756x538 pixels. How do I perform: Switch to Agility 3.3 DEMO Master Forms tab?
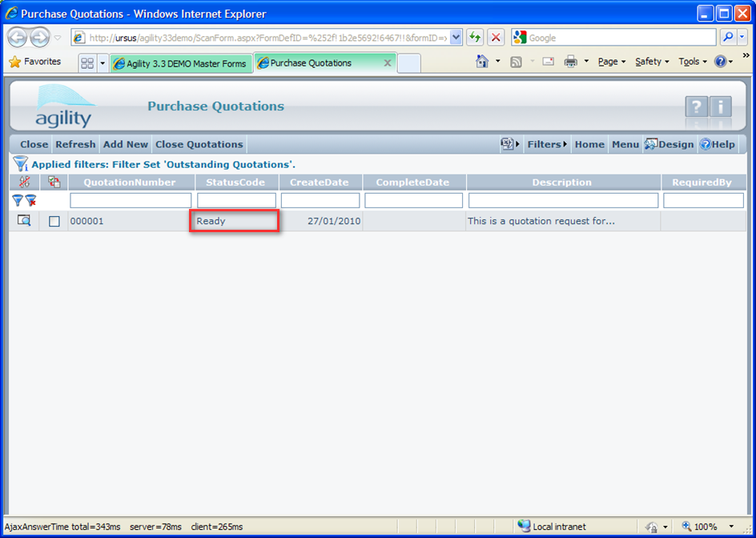tap(180, 63)
